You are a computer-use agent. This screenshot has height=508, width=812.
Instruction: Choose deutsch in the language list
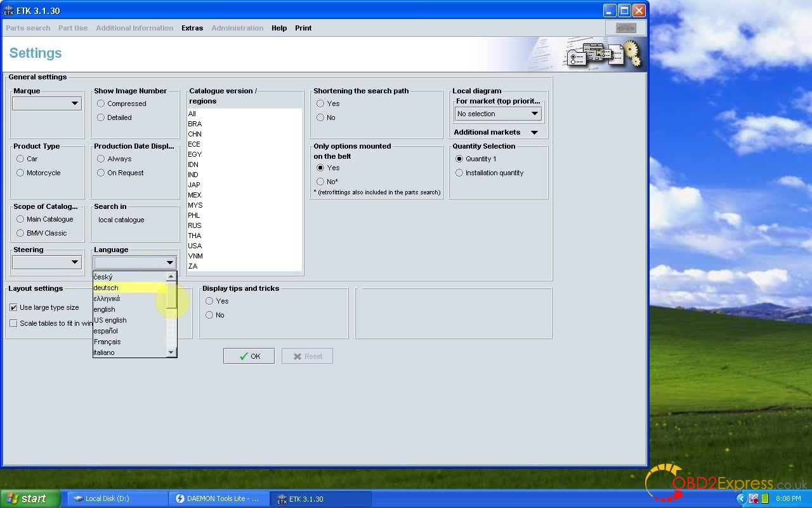pyautogui.click(x=106, y=288)
